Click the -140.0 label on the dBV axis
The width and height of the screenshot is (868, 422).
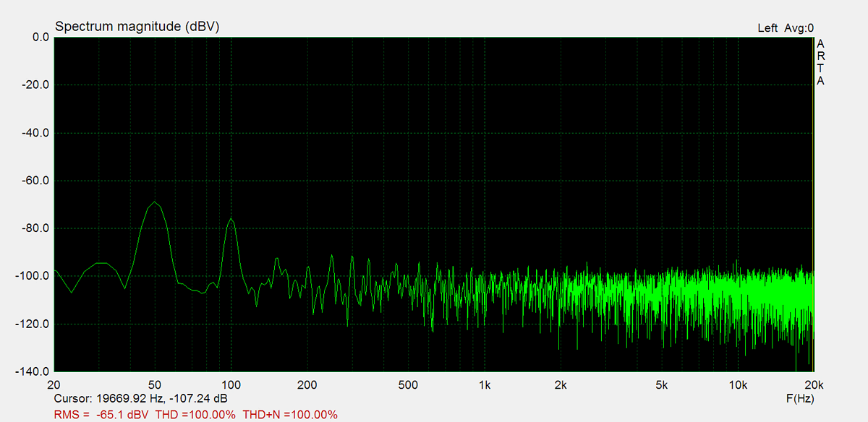pyautogui.click(x=33, y=371)
